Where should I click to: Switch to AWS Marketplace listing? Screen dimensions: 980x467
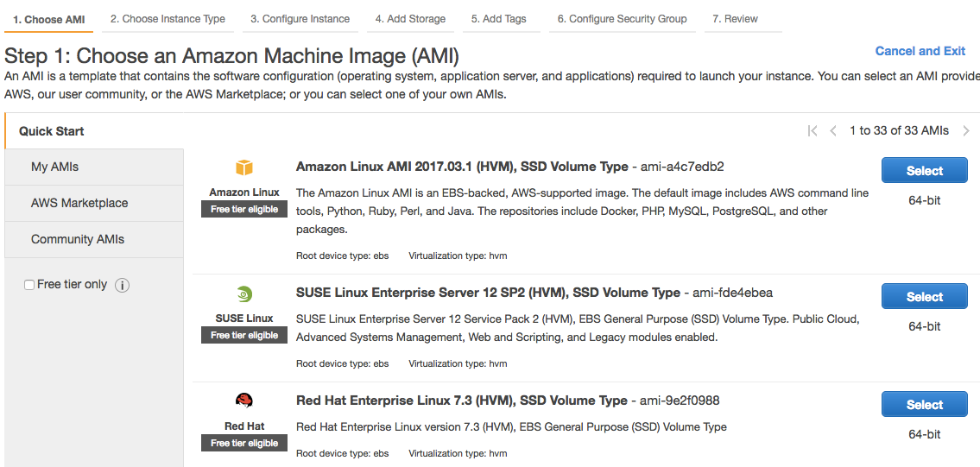click(x=79, y=203)
